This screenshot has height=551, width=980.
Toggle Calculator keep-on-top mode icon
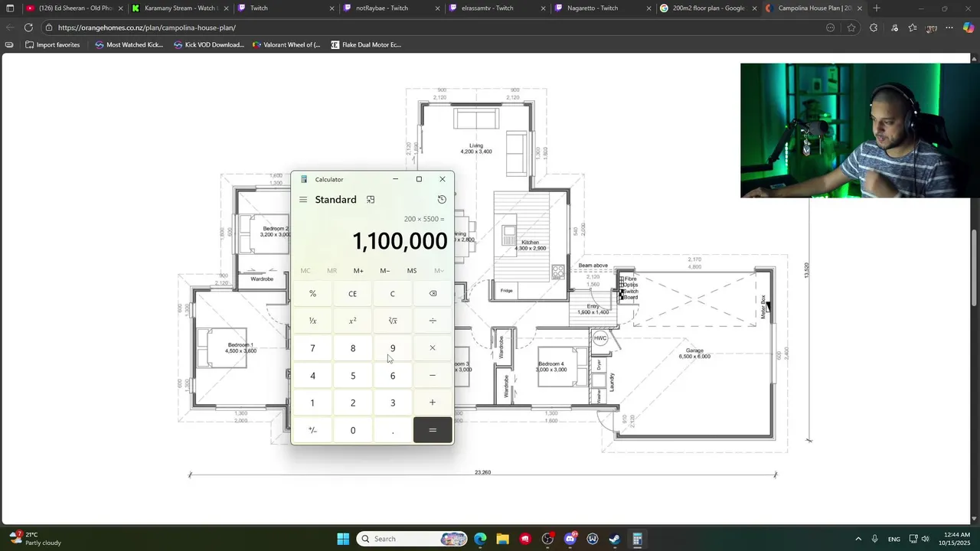(371, 200)
